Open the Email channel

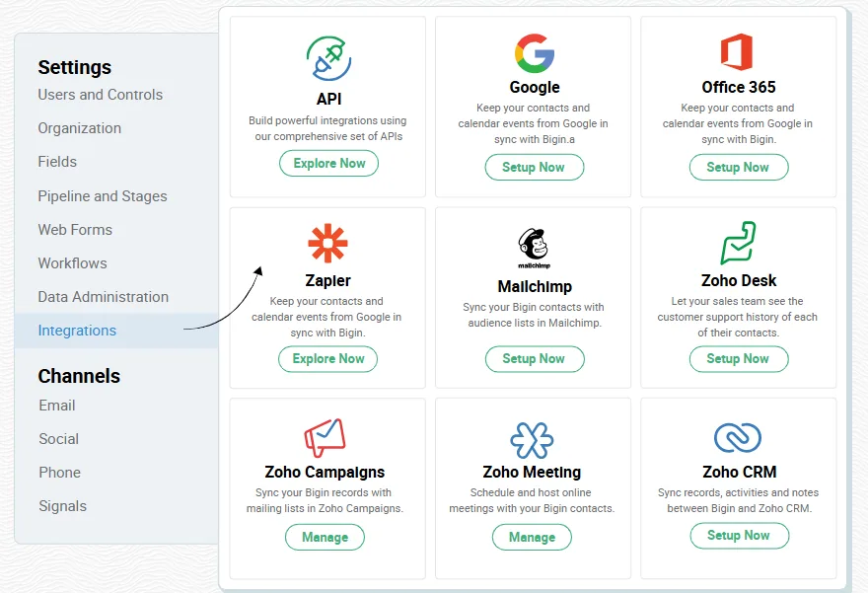point(57,406)
